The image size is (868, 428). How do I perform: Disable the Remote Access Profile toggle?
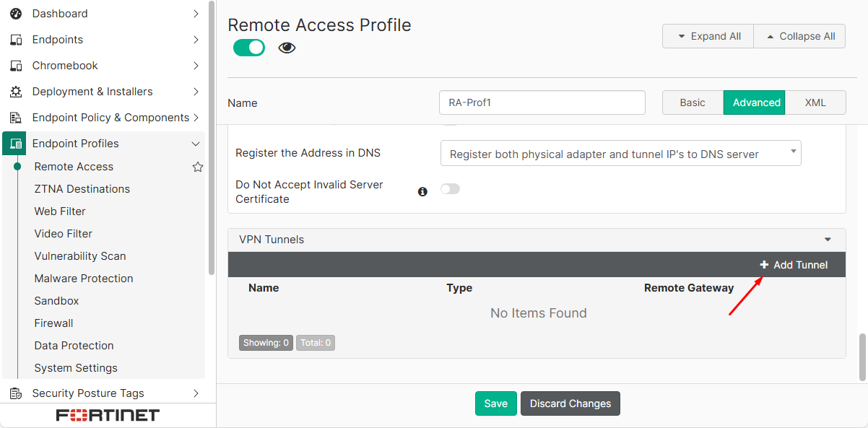(x=248, y=47)
